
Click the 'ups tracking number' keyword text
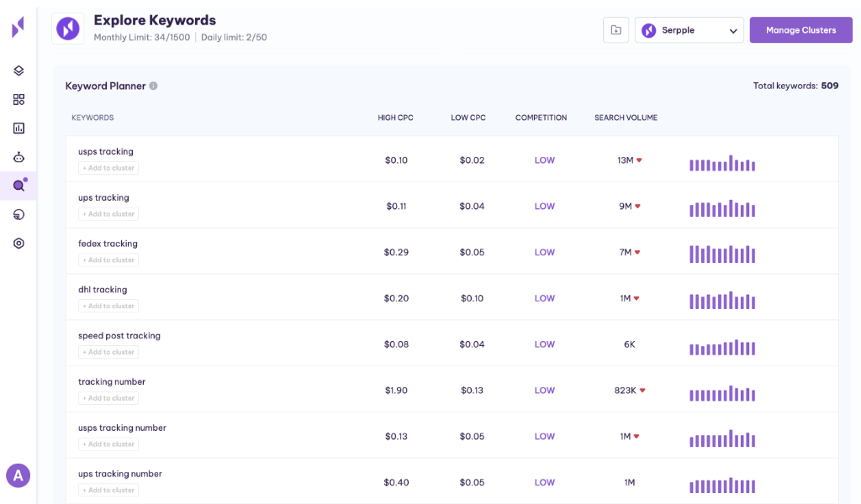119,474
